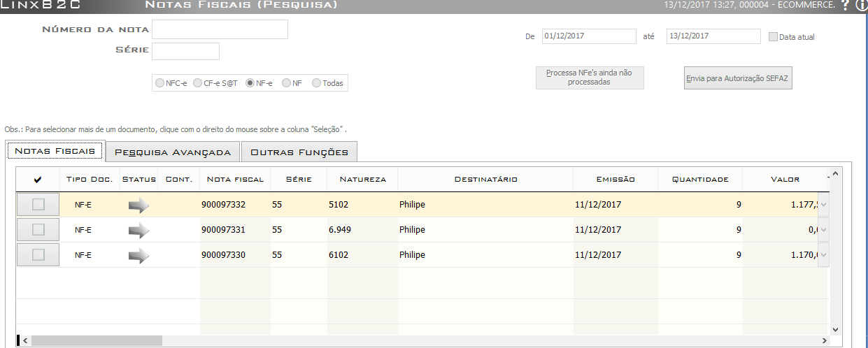The height and width of the screenshot is (348, 868).
Task: Expand the dropdown arrow on row 900097330
Action: pyautogui.click(x=823, y=255)
